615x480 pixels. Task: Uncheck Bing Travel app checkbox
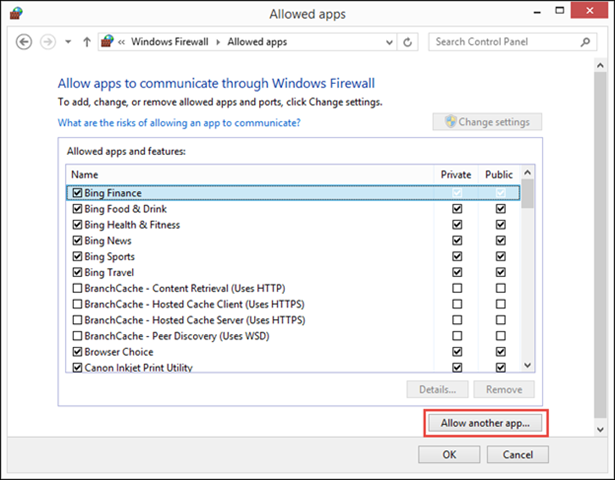[x=77, y=272]
